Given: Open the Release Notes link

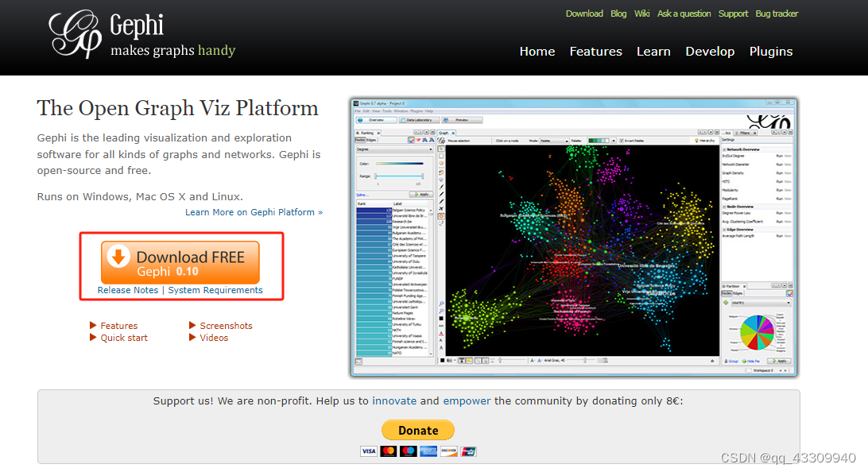Looking at the screenshot, I should [x=128, y=290].
